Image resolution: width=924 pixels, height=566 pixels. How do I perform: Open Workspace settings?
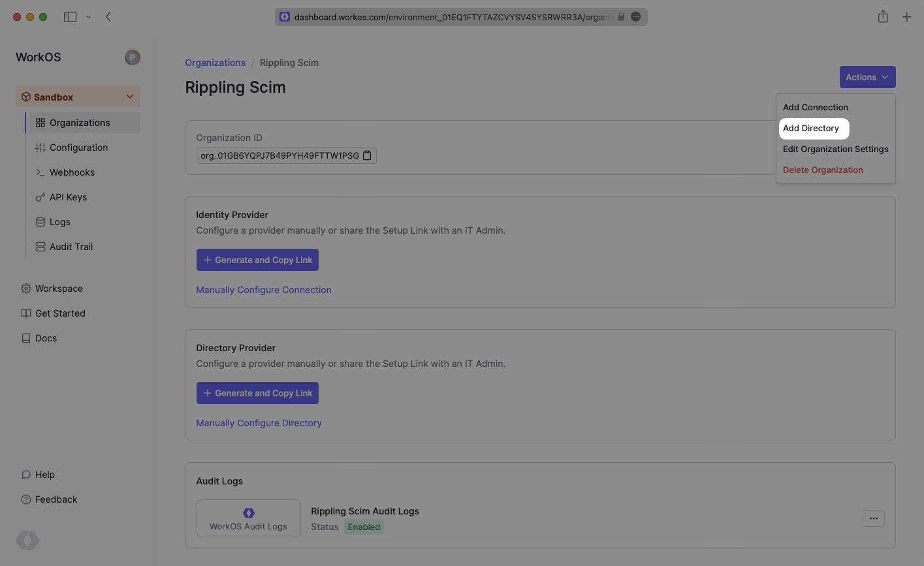click(59, 289)
